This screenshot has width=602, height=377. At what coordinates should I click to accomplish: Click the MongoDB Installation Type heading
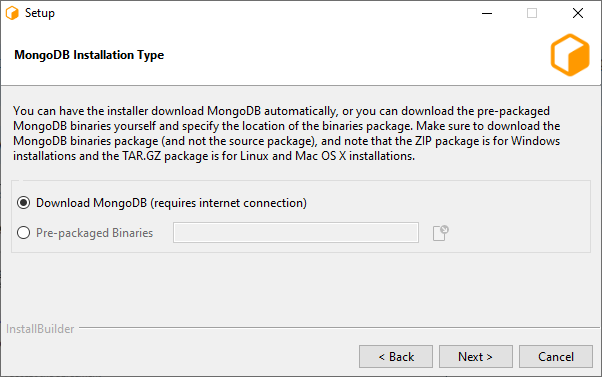(x=89, y=55)
